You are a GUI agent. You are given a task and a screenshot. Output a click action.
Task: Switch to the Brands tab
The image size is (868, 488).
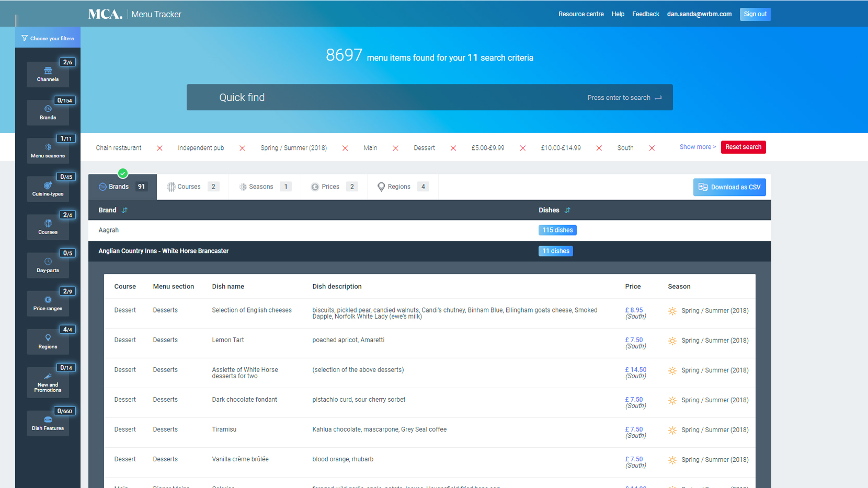point(123,187)
